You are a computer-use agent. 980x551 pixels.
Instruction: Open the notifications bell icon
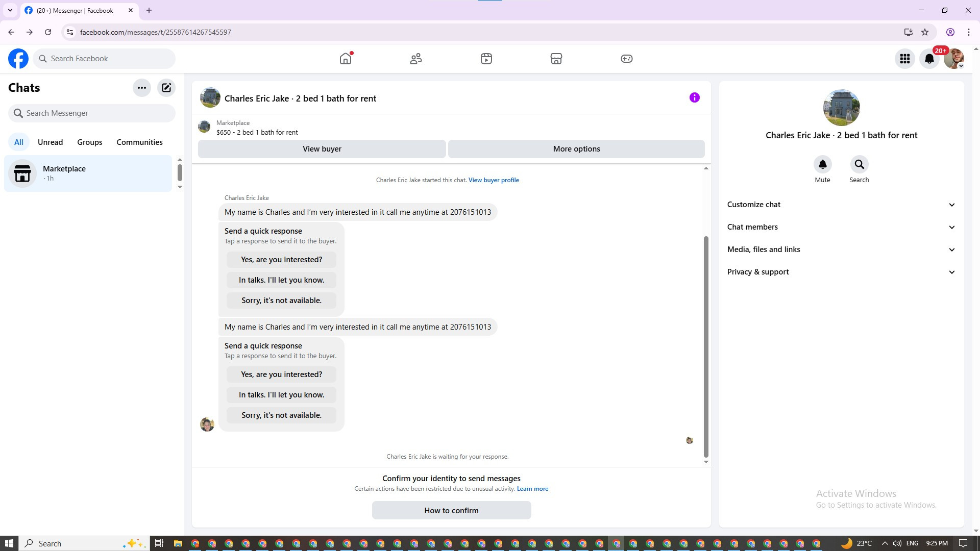(929, 59)
